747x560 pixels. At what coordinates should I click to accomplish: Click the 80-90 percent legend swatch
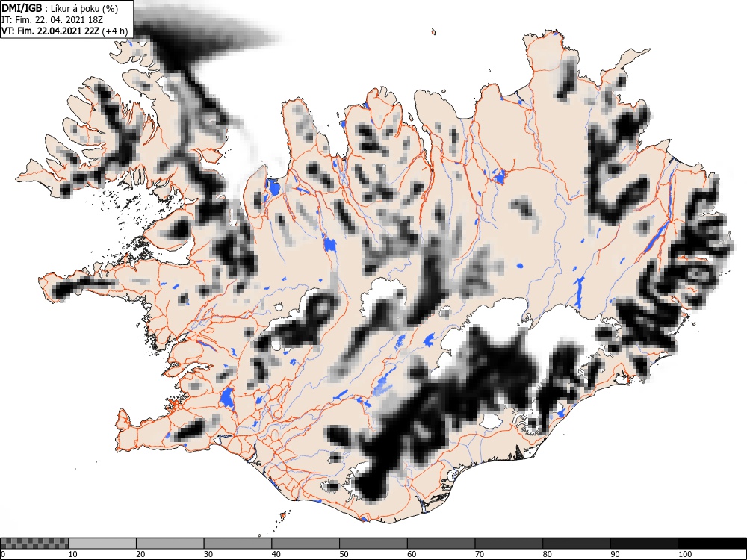coord(577,544)
